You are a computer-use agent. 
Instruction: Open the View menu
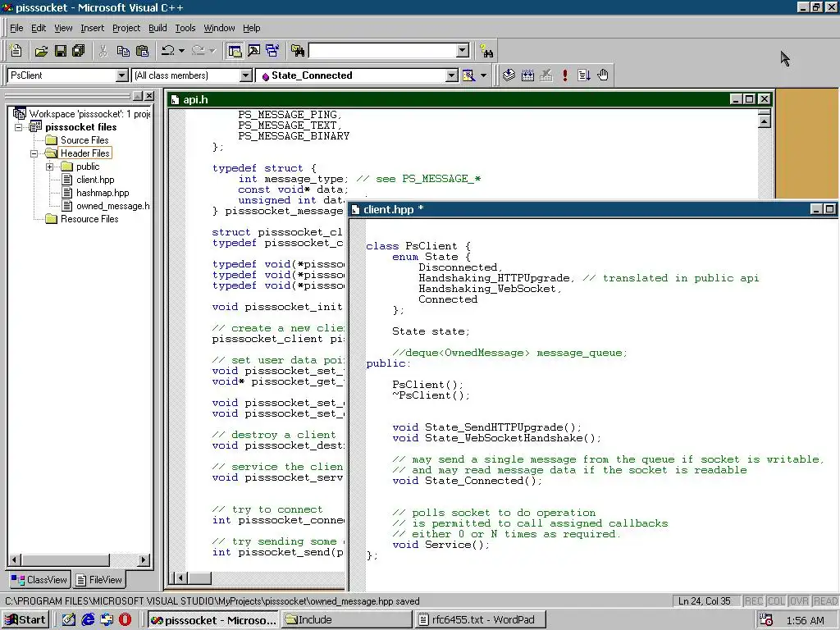63,28
